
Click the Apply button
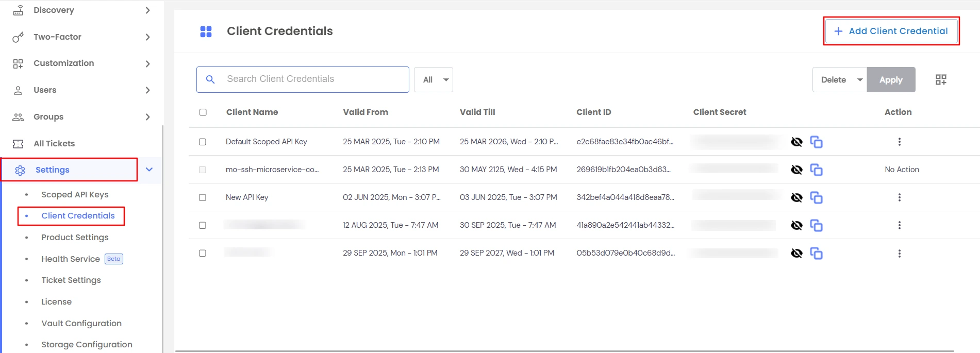(891, 80)
